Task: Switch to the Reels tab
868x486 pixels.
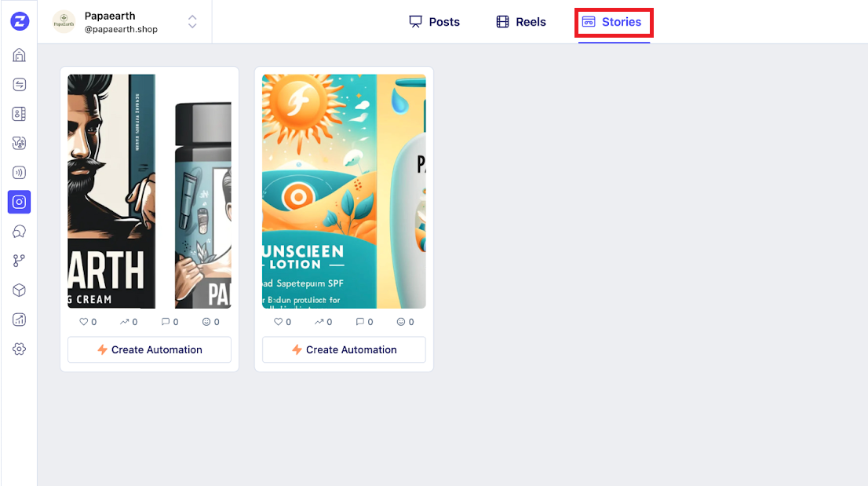Action: (x=521, y=22)
